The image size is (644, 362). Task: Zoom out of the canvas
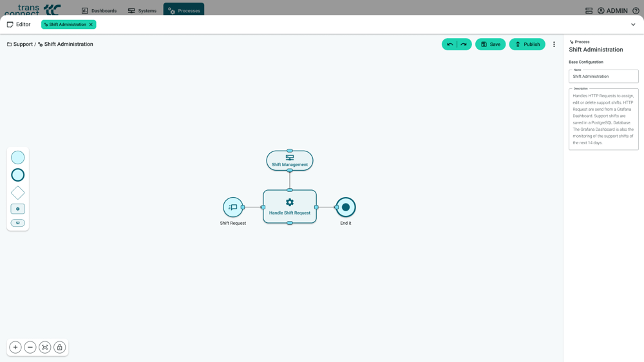click(x=30, y=347)
